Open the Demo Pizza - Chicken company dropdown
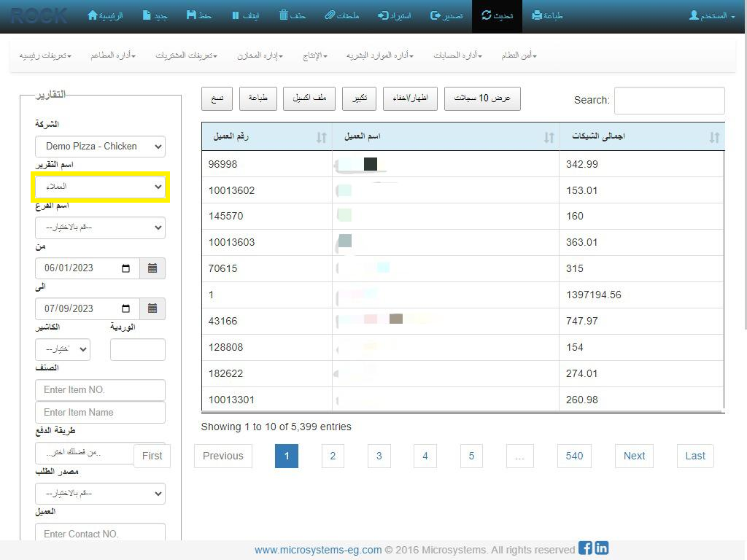Screen dimensions: 747x560 [100, 147]
